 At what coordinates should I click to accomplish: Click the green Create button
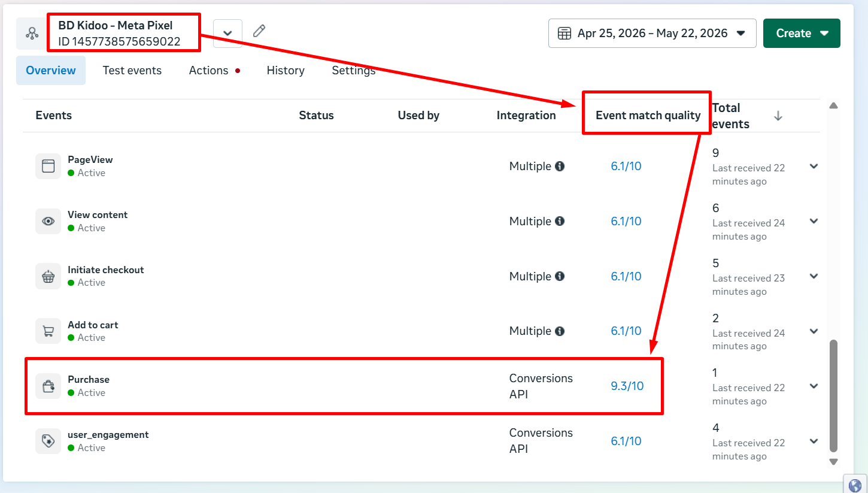(x=802, y=34)
